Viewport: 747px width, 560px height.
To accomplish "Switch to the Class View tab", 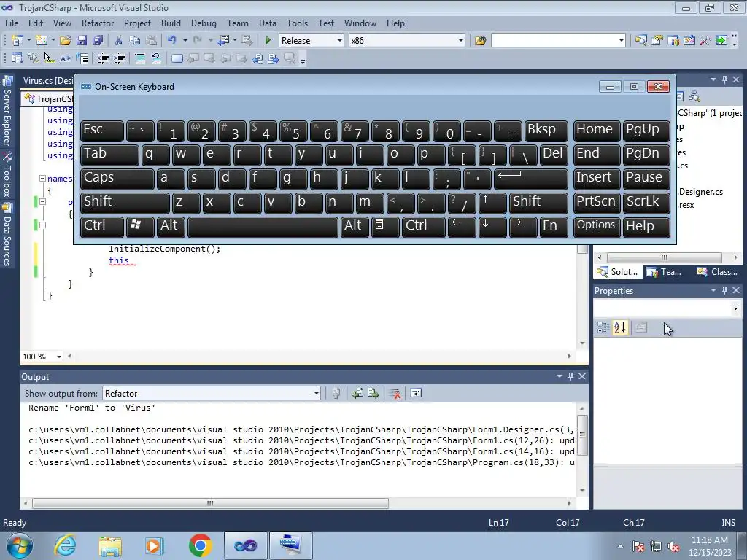I will [x=717, y=272].
